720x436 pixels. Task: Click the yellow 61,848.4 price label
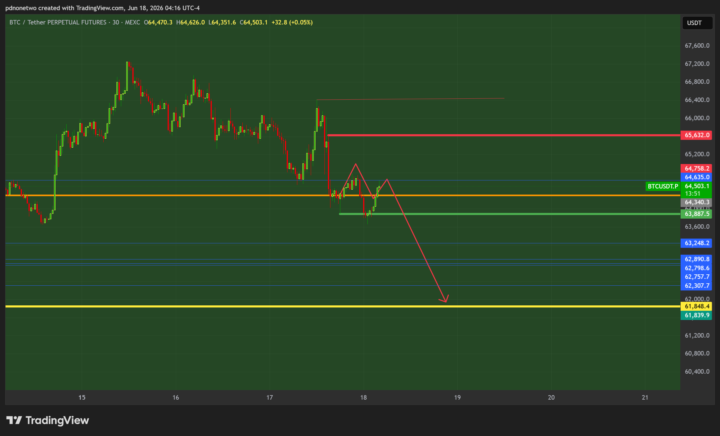[697, 306]
